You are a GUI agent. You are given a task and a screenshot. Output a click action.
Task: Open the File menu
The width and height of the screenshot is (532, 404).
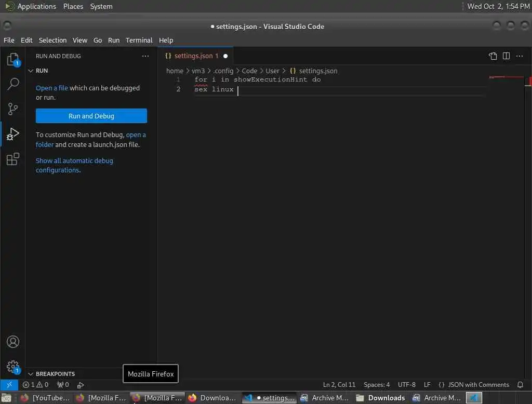point(9,40)
